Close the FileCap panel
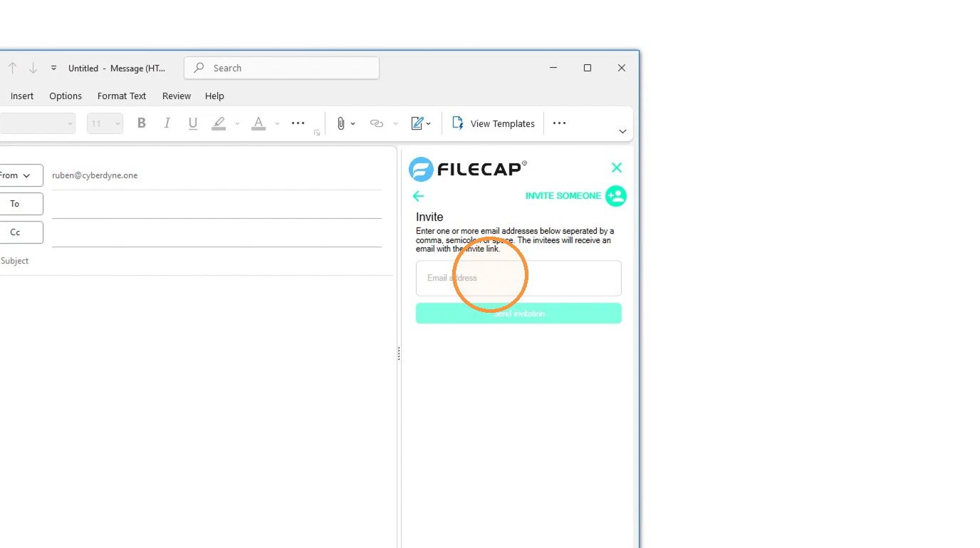The width and height of the screenshot is (980, 548). pyautogui.click(x=617, y=168)
